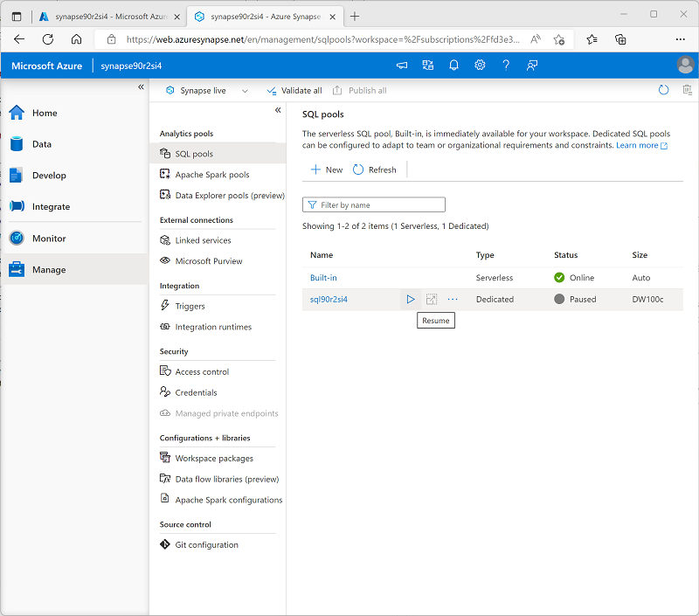Click the browser reload button
This screenshot has width=699, height=616.
[x=48, y=39]
